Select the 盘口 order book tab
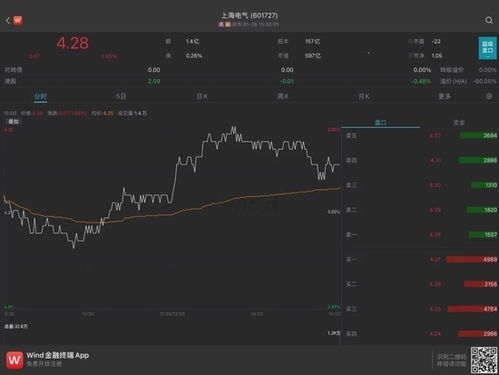 [x=380, y=123]
